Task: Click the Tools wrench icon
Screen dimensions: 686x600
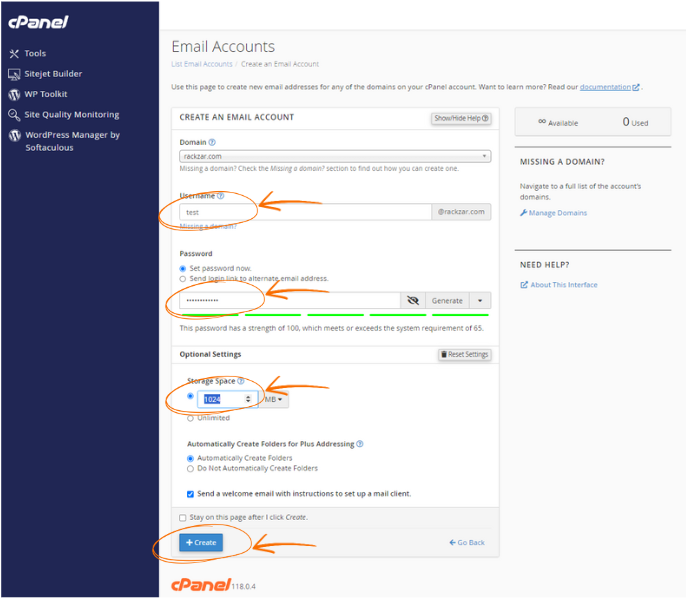Action: pos(14,54)
